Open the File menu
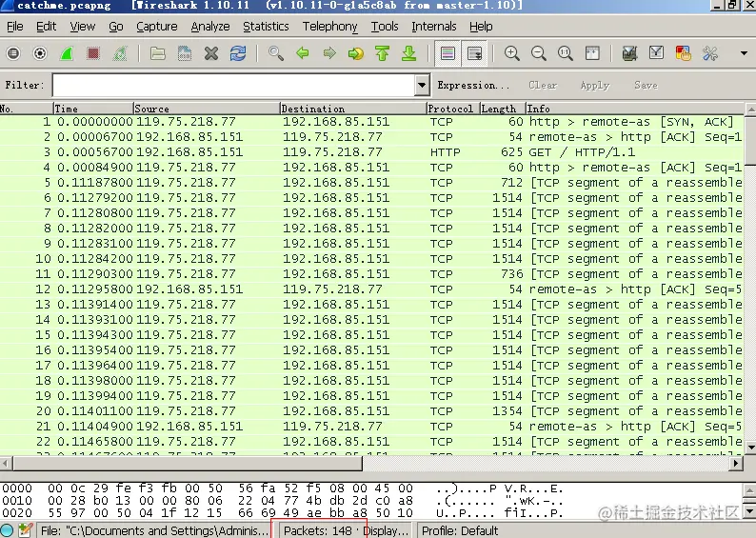756x538 pixels. pyautogui.click(x=15, y=26)
